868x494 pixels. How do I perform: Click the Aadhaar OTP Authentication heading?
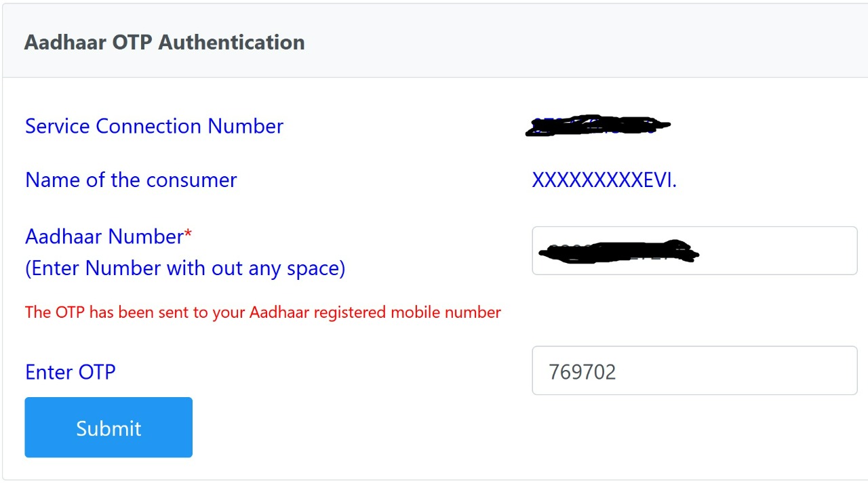click(x=164, y=42)
